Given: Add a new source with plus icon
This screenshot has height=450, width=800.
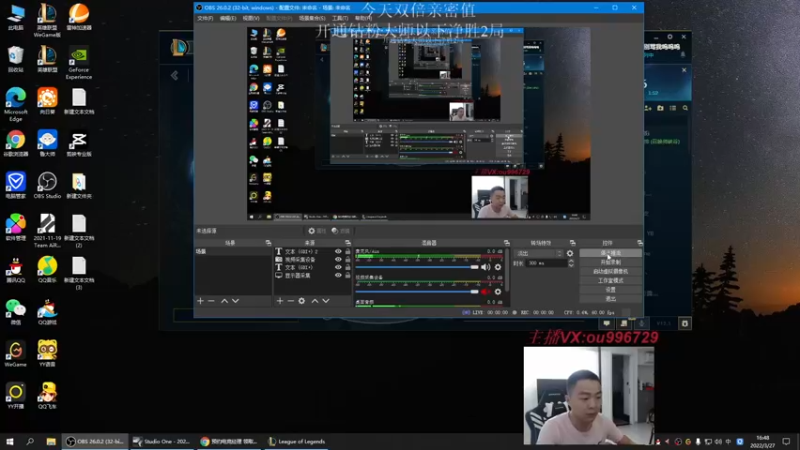Looking at the screenshot, I should (280, 301).
